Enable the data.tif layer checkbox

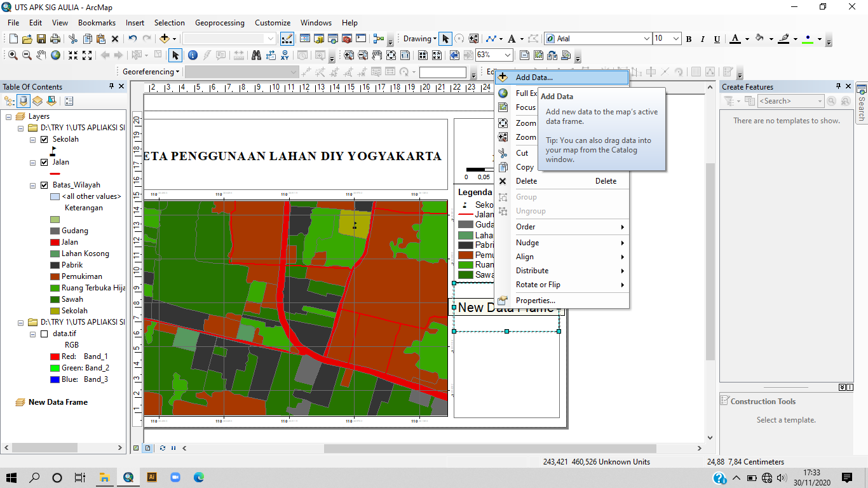tap(44, 334)
